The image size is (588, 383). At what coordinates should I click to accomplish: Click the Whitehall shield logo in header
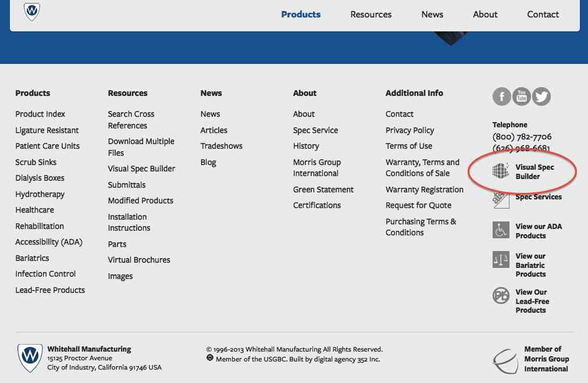[32, 11]
